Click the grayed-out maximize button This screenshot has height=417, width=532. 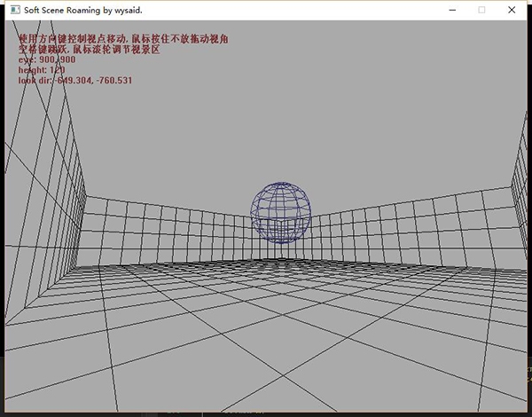[481, 10]
